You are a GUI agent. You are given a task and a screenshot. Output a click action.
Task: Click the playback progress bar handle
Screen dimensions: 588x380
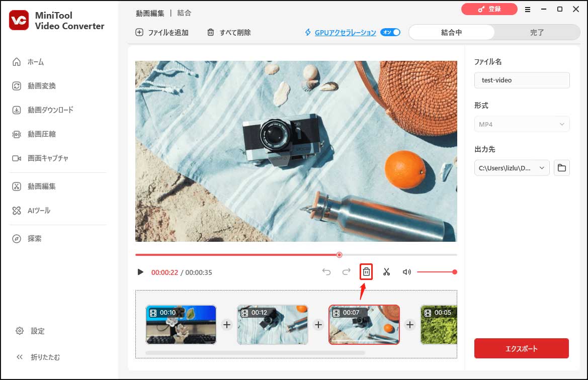(339, 255)
